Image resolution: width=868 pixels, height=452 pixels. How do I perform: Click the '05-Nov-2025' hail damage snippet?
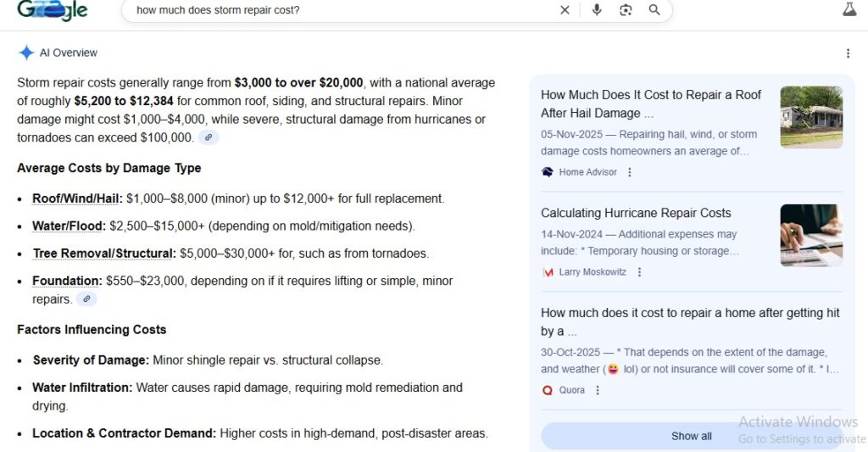pos(648,142)
